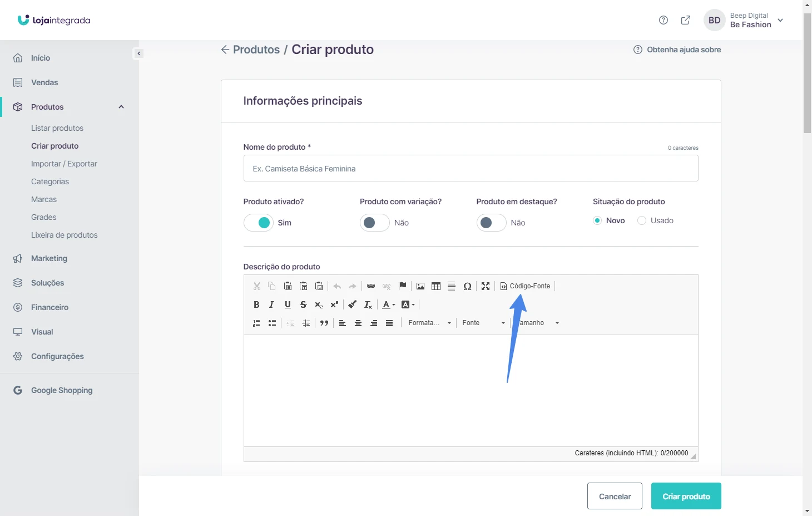Justify the text alignment

coord(389,323)
